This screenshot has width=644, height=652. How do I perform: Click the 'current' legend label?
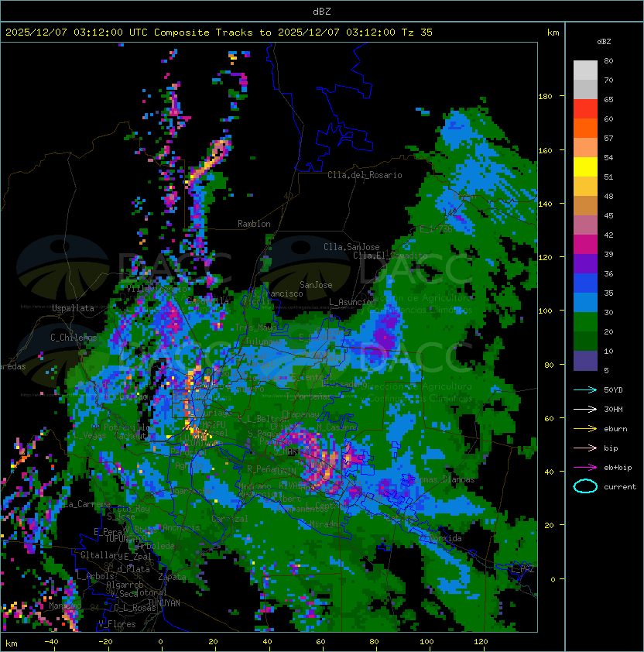(620, 487)
